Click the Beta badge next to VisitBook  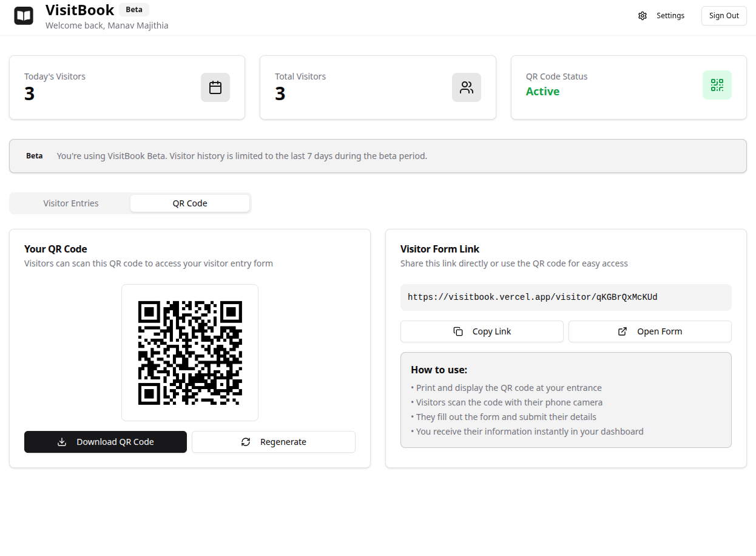[x=134, y=10]
